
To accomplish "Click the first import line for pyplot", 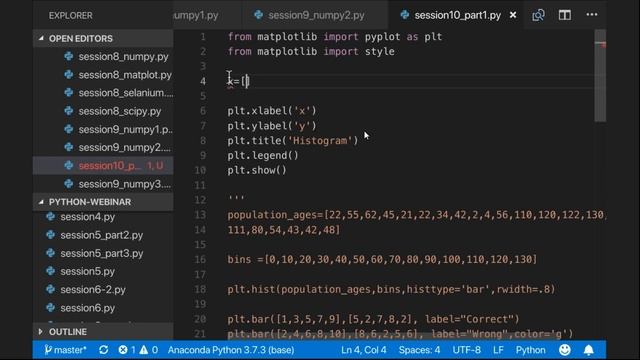I will tap(335, 37).
